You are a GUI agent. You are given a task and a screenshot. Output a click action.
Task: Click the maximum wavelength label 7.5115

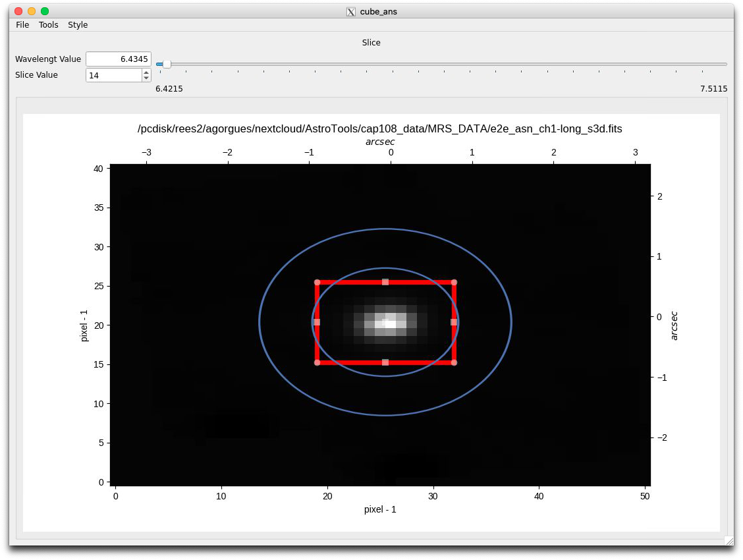(x=713, y=88)
